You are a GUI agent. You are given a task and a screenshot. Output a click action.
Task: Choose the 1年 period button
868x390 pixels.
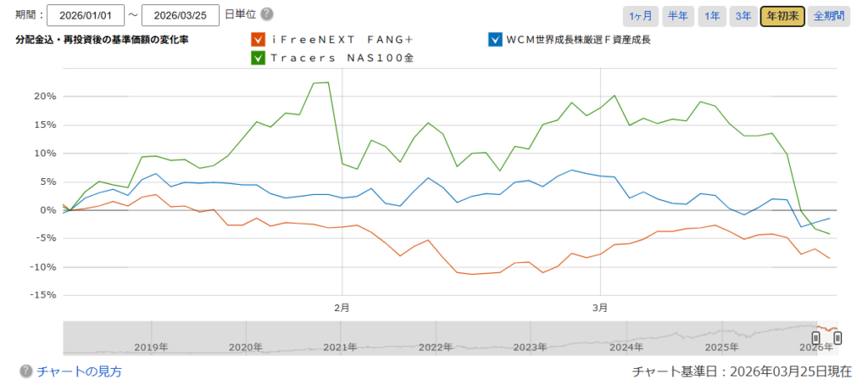712,15
